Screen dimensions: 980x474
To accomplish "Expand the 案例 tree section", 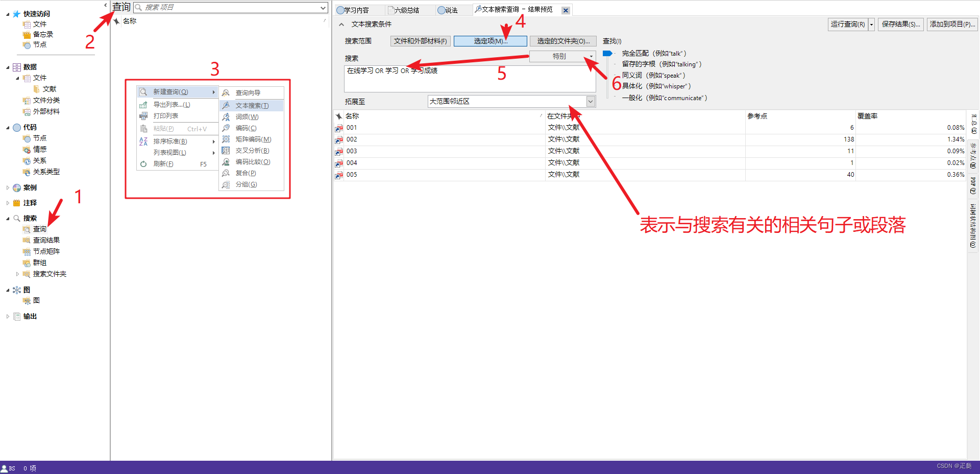I will [x=8, y=187].
